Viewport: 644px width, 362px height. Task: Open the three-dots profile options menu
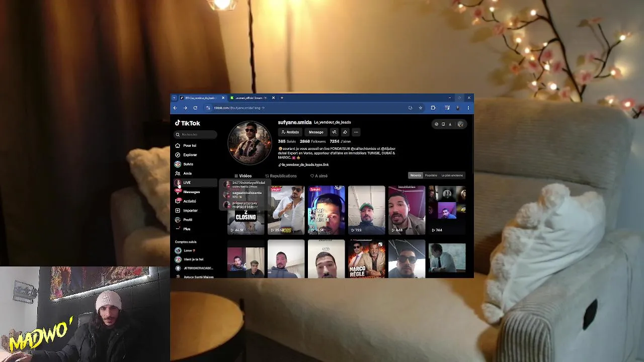tap(356, 132)
